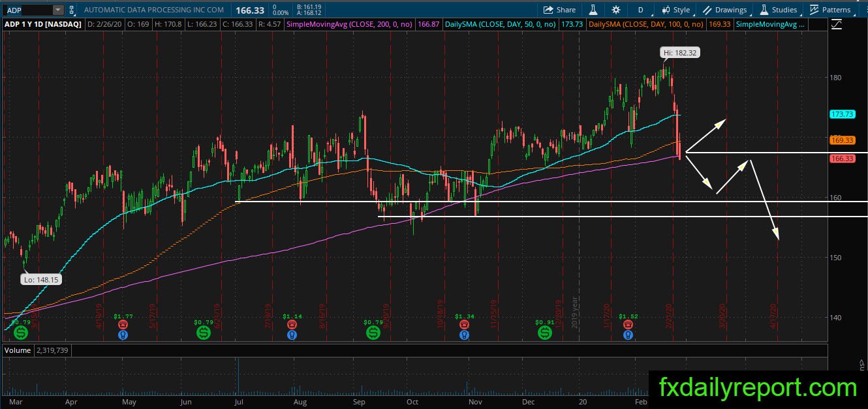Open the Studies menu

[778, 10]
